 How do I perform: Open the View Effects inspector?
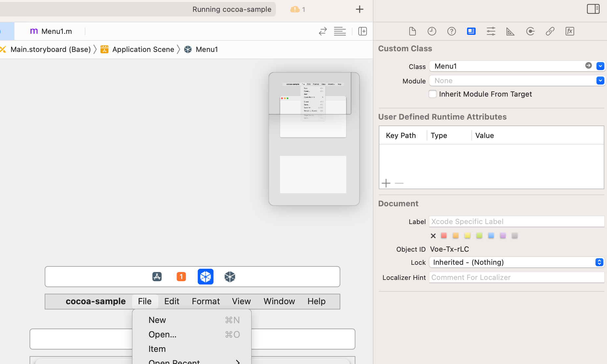570,31
